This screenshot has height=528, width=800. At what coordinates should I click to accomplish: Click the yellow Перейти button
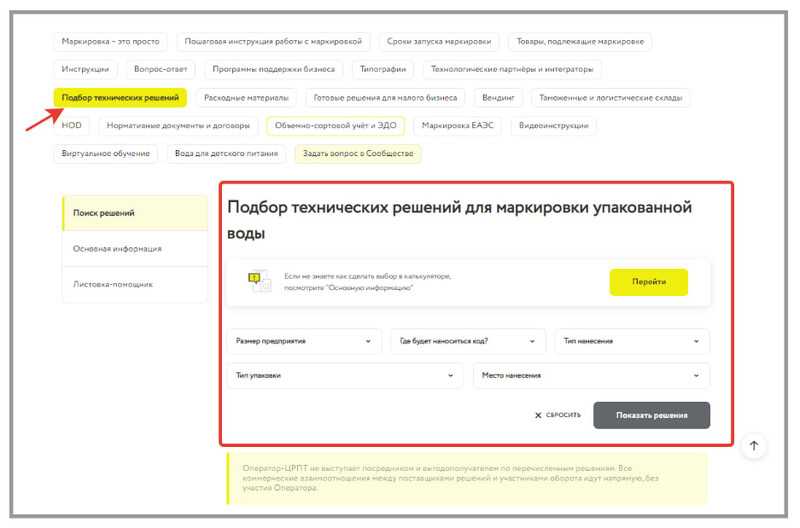click(648, 282)
